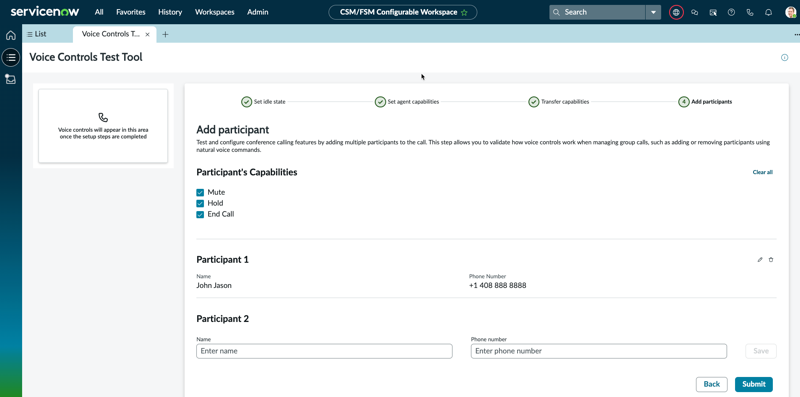The height and width of the screenshot is (397, 800).
Task: Click the Transfer capabilities step checkmark
Action: coord(533,102)
